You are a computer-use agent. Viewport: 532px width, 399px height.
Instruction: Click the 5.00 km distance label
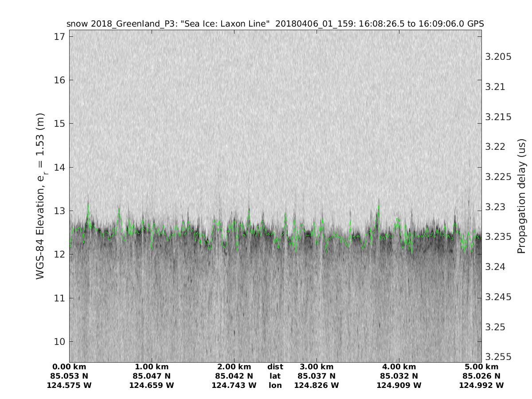click(481, 367)
